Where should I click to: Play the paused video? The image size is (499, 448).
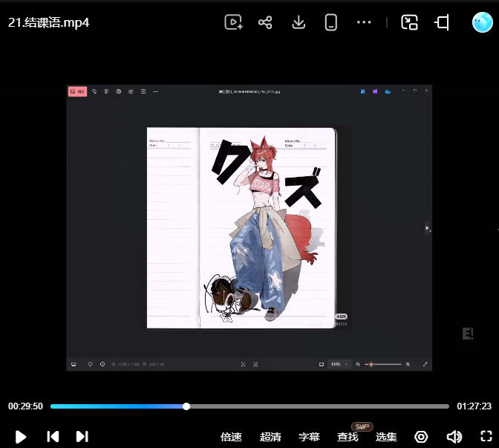click(21, 437)
